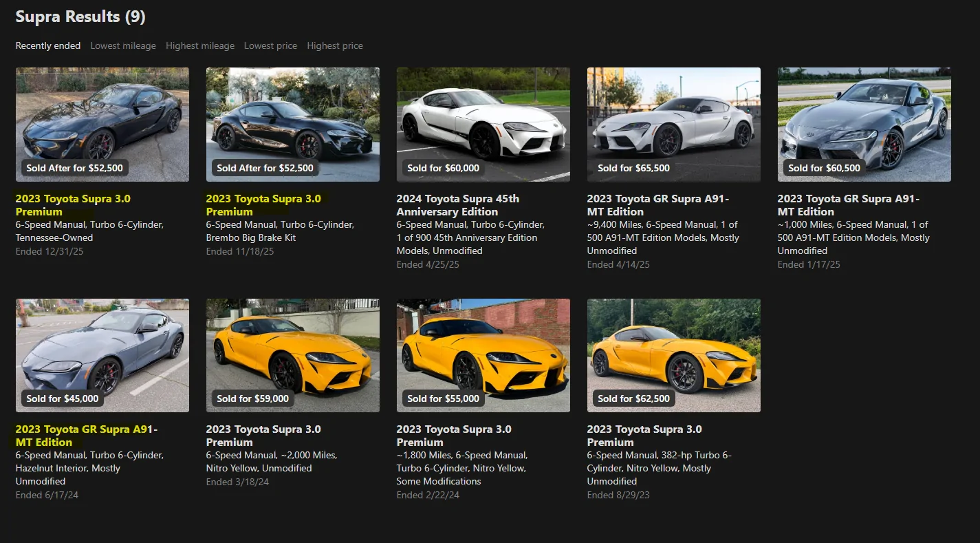
Task: Open the 2024 Toyota Supra 45th Anniversary Edition title
Action: (x=458, y=205)
